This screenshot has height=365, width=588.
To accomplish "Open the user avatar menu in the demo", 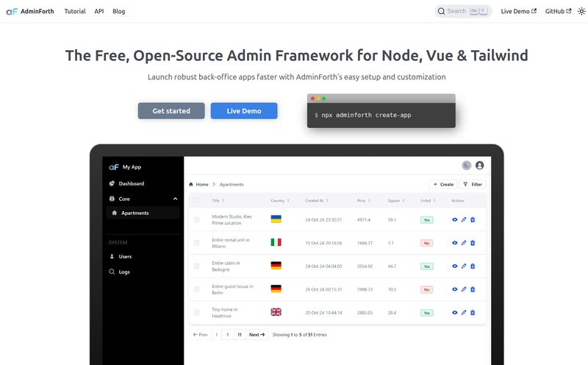I will (480, 166).
